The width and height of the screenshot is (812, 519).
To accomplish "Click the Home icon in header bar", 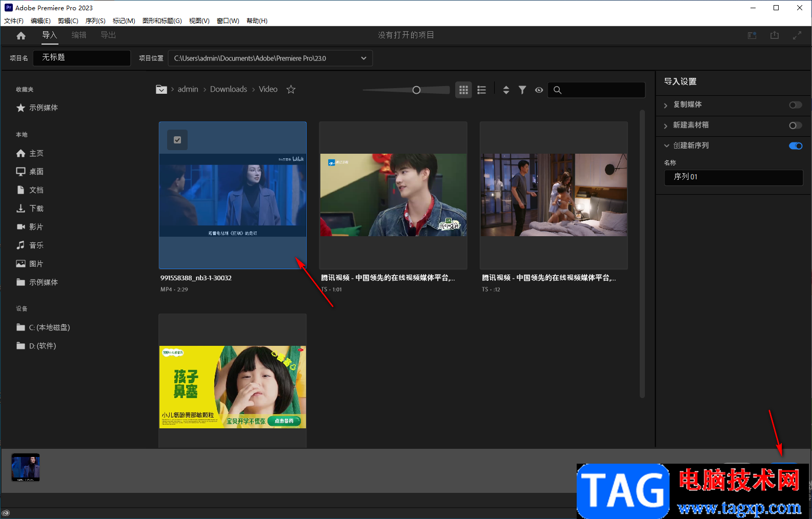I will click(21, 35).
